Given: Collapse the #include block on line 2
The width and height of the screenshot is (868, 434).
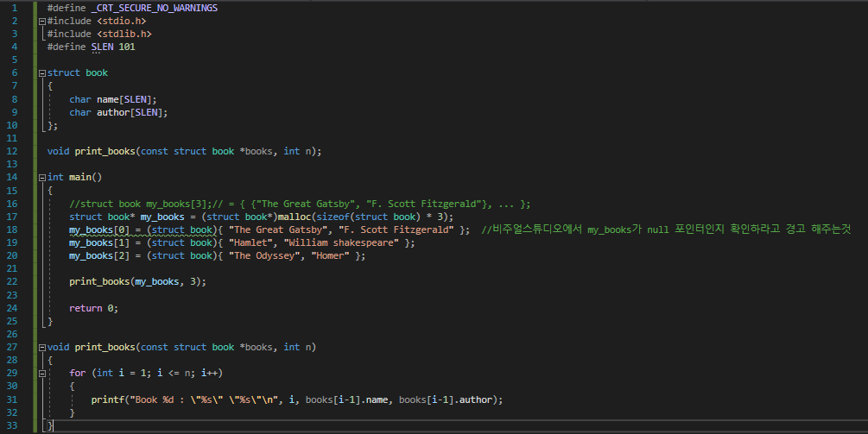Looking at the screenshot, I should click(x=42, y=22).
